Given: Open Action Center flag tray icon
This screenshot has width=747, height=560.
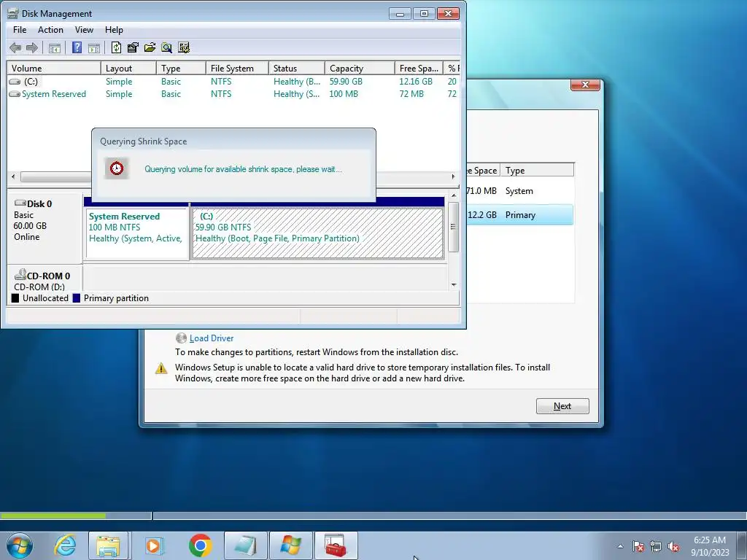Looking at the screenshot, I should (x=638, y=546).
